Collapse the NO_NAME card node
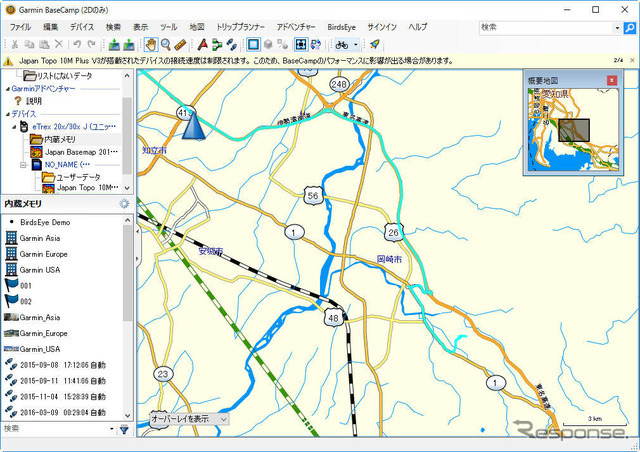 pos(23,165)
